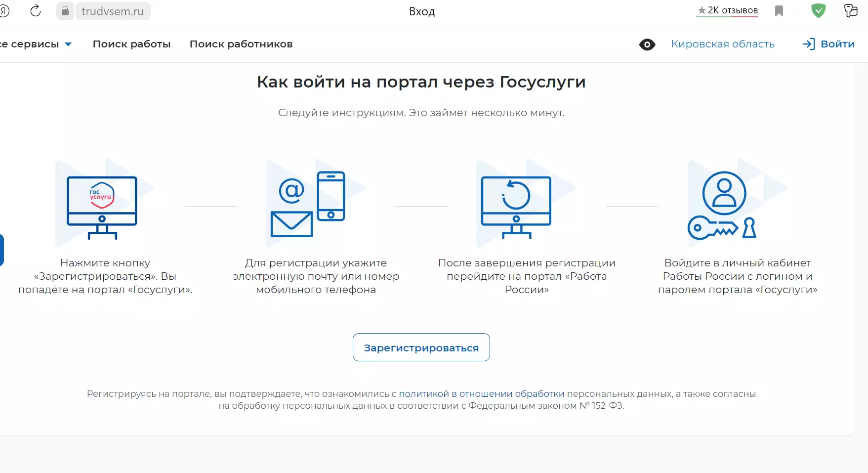Viewport: 868px width, 473px height.
Task: Click the step text После завершения регистрации
Action: tap(527, 276)
